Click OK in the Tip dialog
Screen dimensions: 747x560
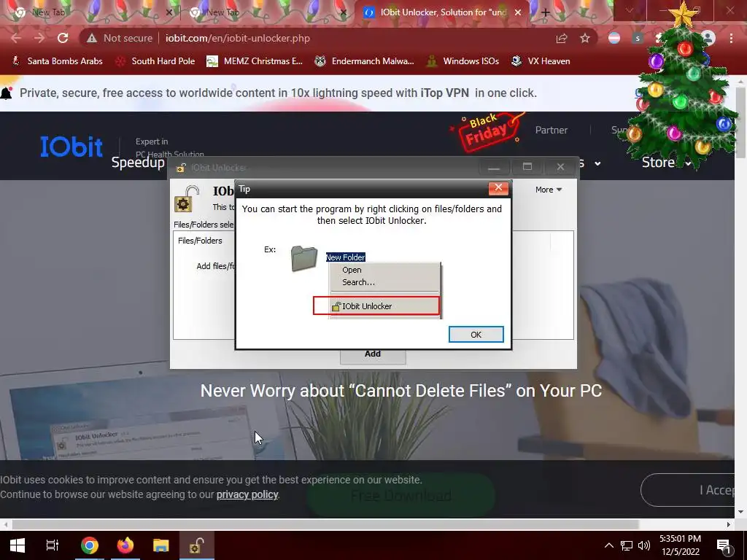(x=476, y=334)
